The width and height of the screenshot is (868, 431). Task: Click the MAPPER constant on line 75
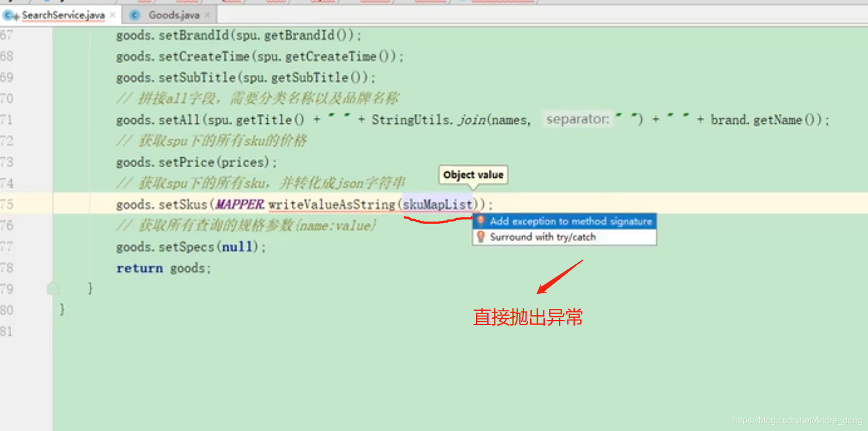click(240, 205)
